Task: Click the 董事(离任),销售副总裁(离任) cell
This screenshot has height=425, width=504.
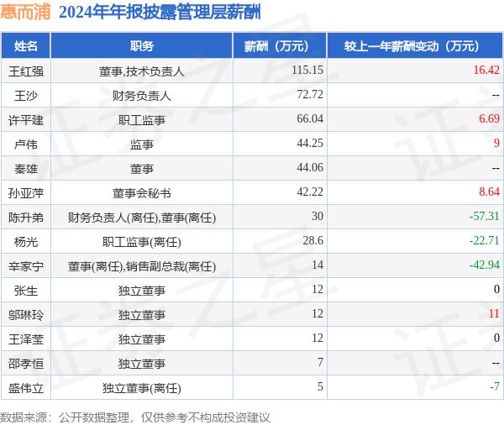Action: pyautogui.click(x=142, y=266)
